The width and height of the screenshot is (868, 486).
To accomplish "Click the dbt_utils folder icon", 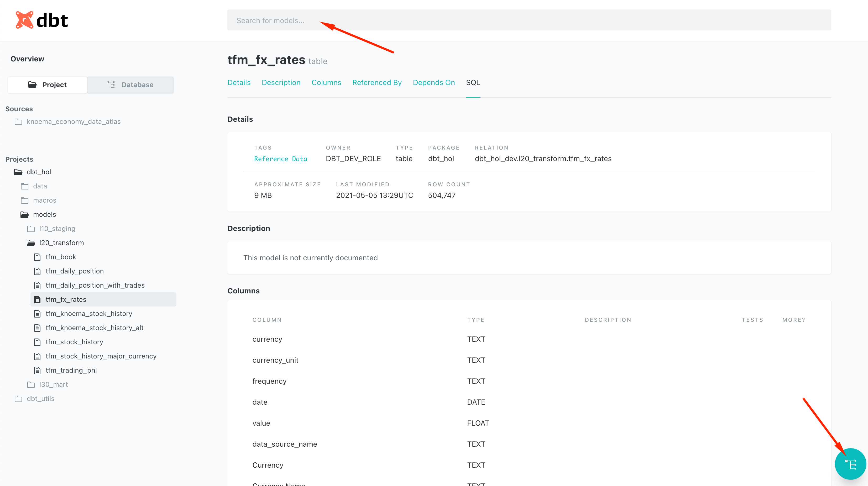I will click(19, 399).
